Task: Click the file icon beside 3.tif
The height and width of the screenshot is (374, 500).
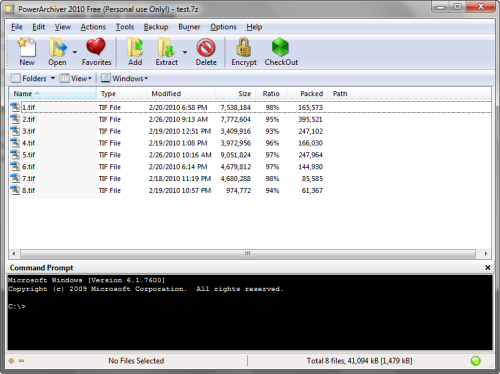Action: pos(15,131)
